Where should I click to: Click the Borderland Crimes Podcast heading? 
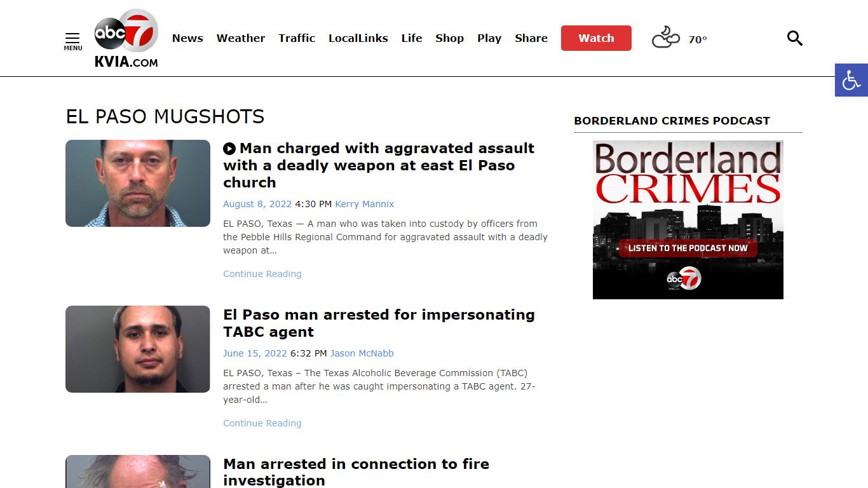point(672,121)
